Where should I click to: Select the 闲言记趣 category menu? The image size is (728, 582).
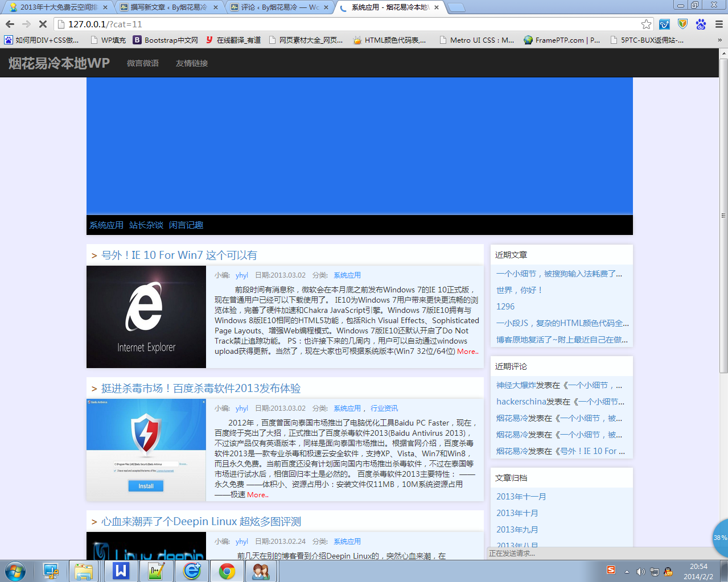186,225
